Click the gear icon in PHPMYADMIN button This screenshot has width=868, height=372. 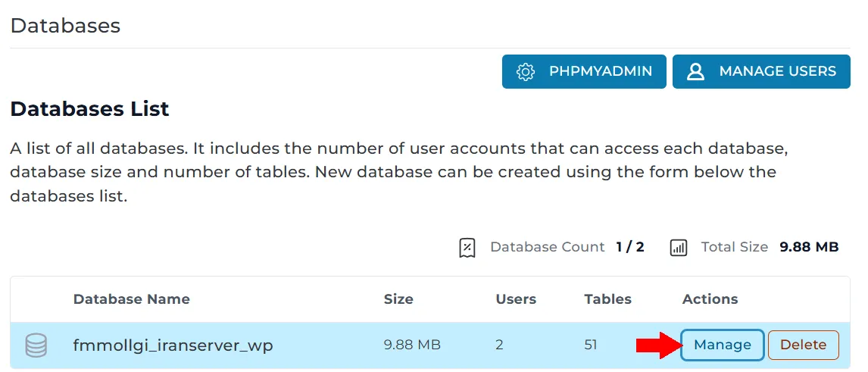(x=525, y=72)
